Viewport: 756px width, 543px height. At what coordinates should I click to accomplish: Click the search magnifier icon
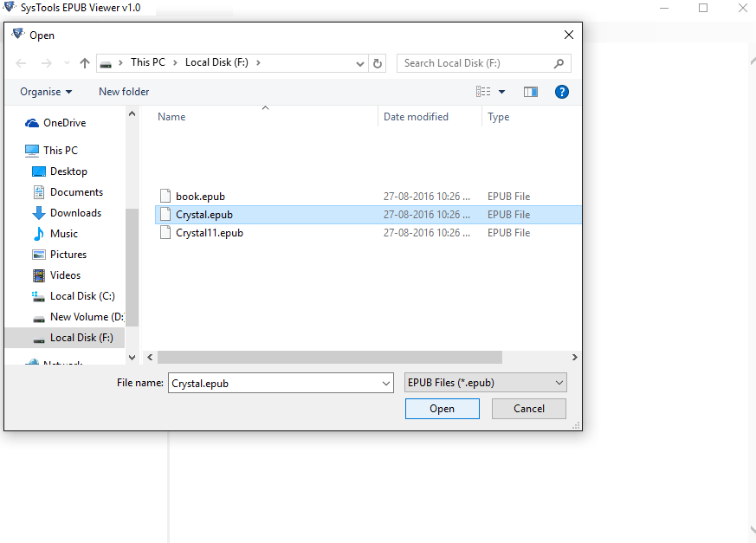[559, 63]
